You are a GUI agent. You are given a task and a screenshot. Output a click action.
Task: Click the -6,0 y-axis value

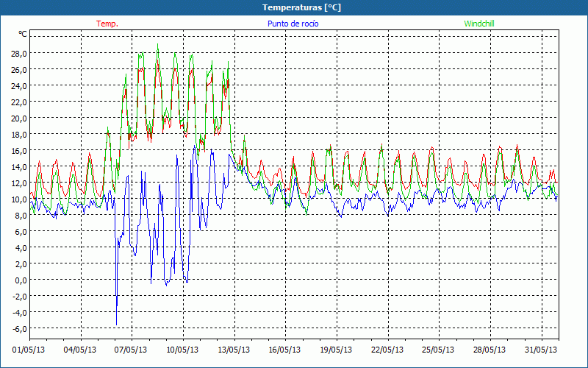pos(20,328)
